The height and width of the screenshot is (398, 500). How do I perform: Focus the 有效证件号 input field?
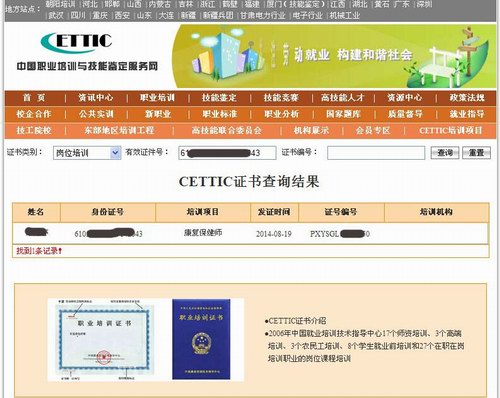click(x=227, y=153)
